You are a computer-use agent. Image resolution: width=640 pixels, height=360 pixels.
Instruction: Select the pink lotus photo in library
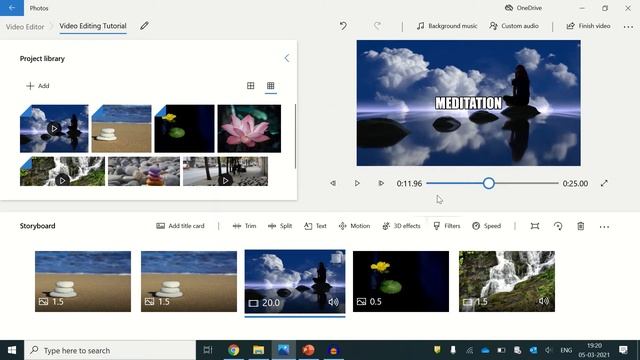(249, 129)
